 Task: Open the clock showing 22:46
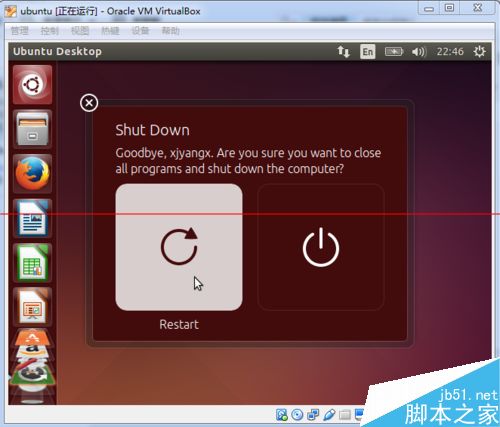450,52
